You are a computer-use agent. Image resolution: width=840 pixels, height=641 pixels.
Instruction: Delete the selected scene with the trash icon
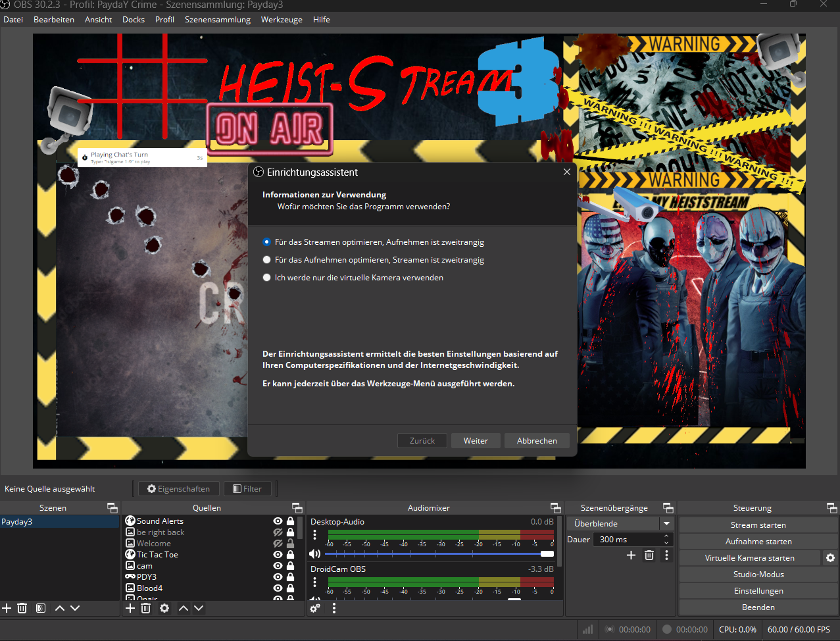(22, 608)
